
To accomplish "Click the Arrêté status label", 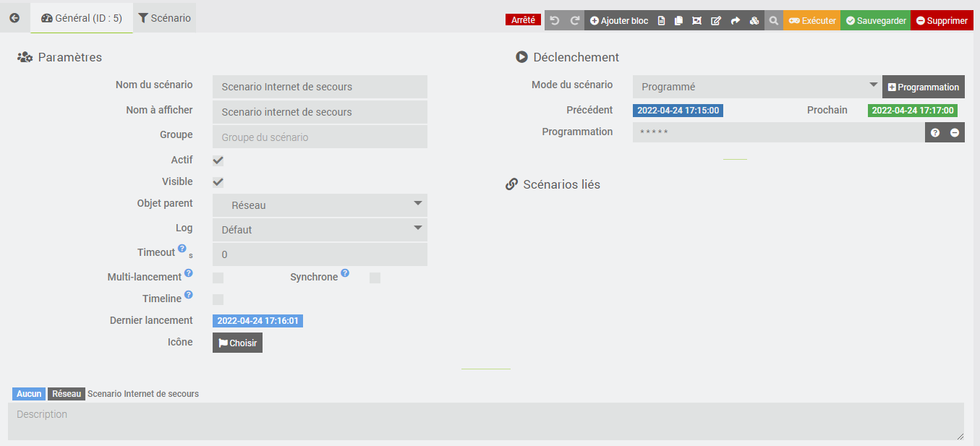I will pyautogui.click(x=523, y=20).
